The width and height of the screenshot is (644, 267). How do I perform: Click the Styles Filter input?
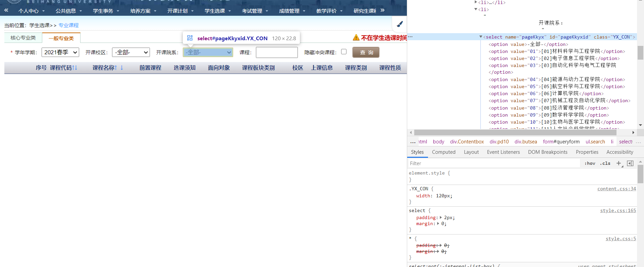(x=494, y=163)
